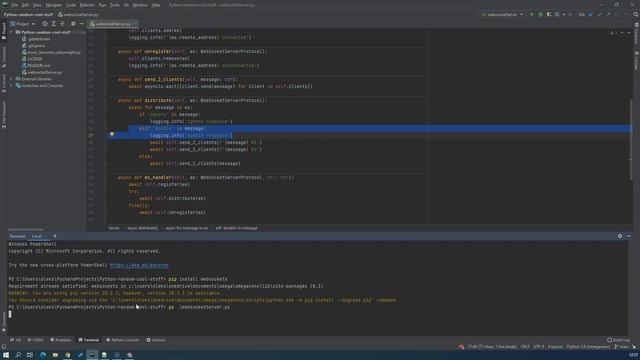This screenshot has width=640, height=360.
Task: Open the TODO tool window tab
Action: tap(36, 340)
